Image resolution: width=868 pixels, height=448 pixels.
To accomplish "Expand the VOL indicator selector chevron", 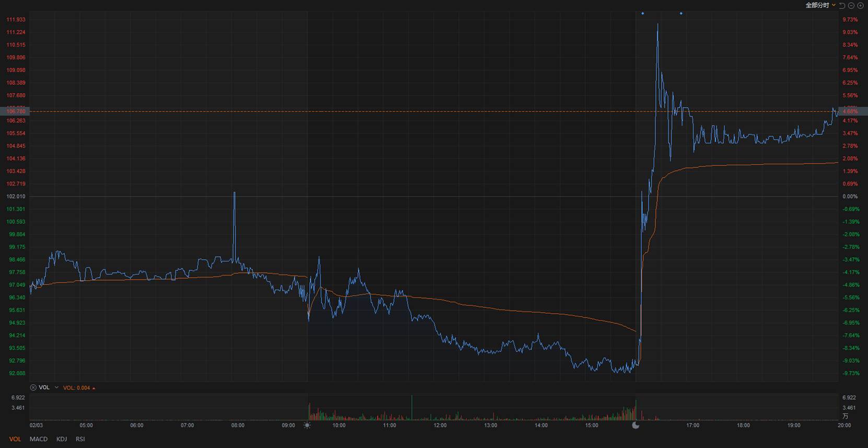I will click(x=56, y=387).
